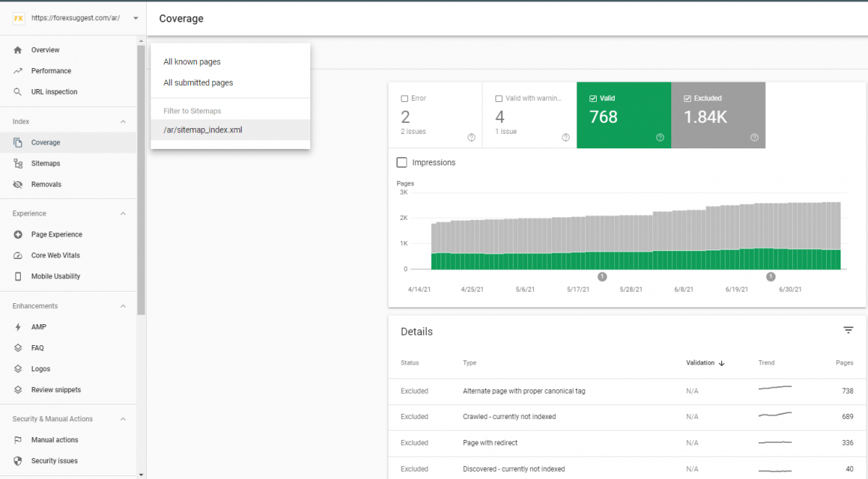Click the Page Experience plus icon
The height and width of the screenshot is (479, 868).
[18, 234]
